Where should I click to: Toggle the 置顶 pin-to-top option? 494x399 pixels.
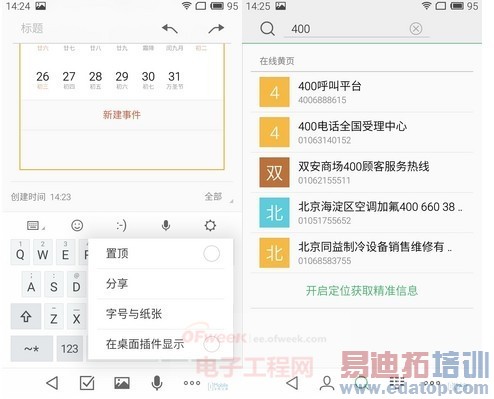(x=211, y=254)
